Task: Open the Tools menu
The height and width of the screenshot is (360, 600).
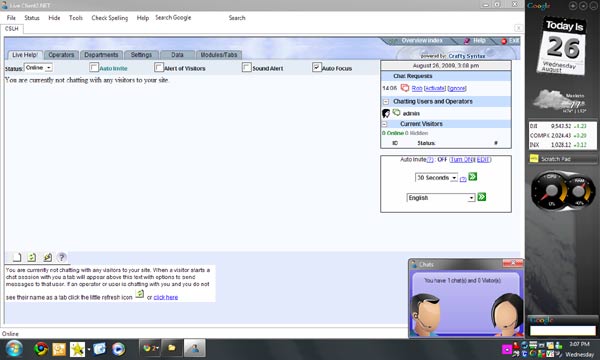Action: coord(76,18)
